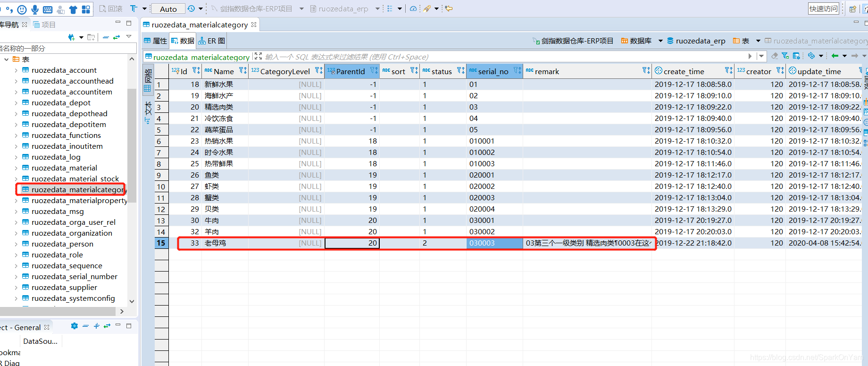This screenshot has width=868, height=366.
Task: Click the keyboard icon in the top toolbar
Action: pyautogui.click(x=48, y=9)
